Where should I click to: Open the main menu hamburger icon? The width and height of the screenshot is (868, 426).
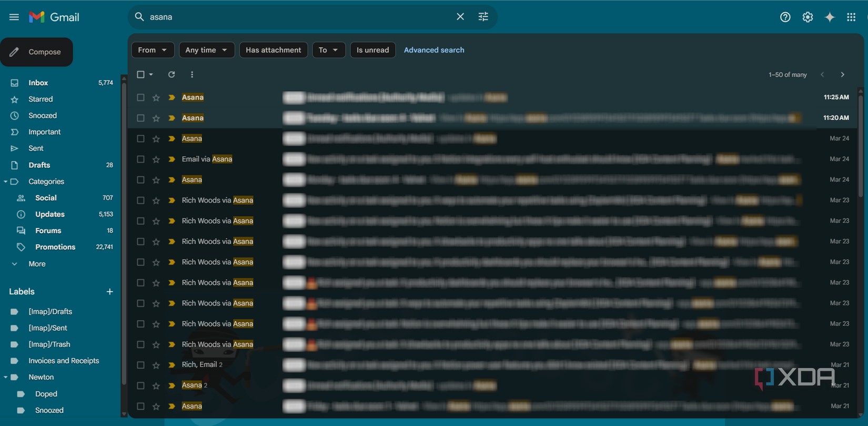pos(14,17)
